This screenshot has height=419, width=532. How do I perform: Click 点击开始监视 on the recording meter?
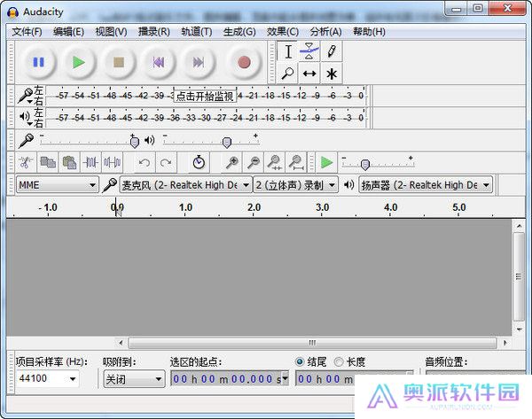pos(205,97)
